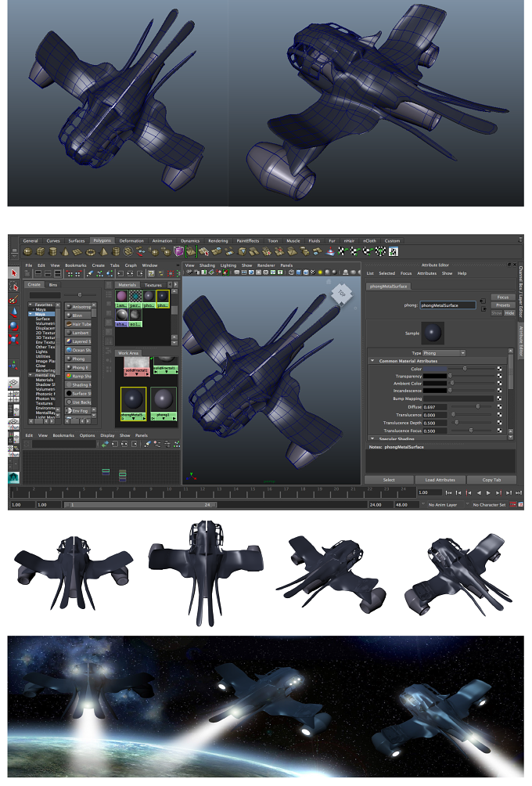Click the Diffuse attribute map button
The height and width of the screenshot is (786, 532).
pyautogui.click(x=499, y=406)
